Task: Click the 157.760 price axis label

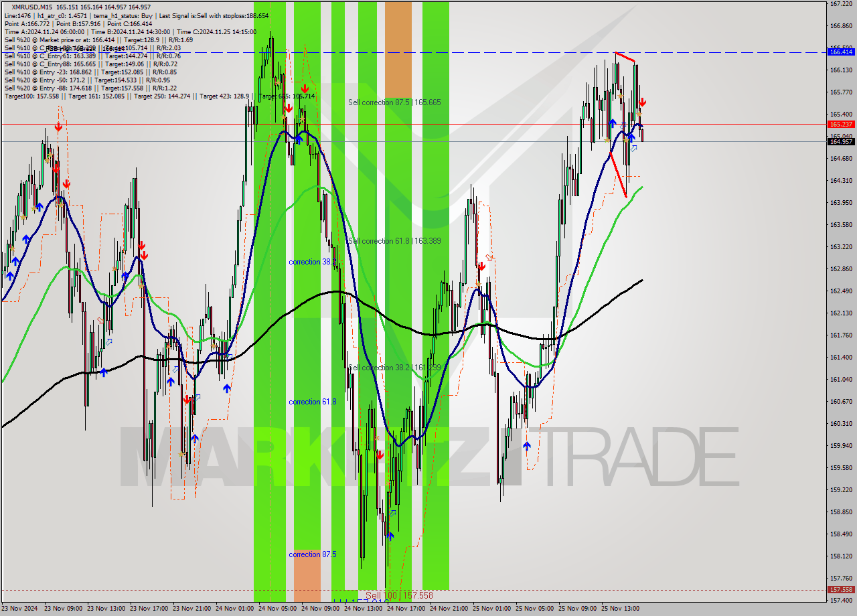Action: coord(841,578)
